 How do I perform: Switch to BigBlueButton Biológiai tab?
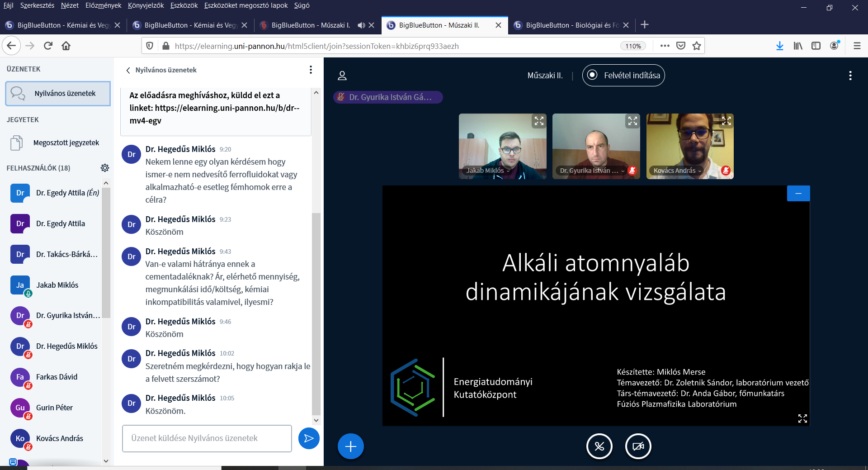pyautogui.click(x=571, y=25)
